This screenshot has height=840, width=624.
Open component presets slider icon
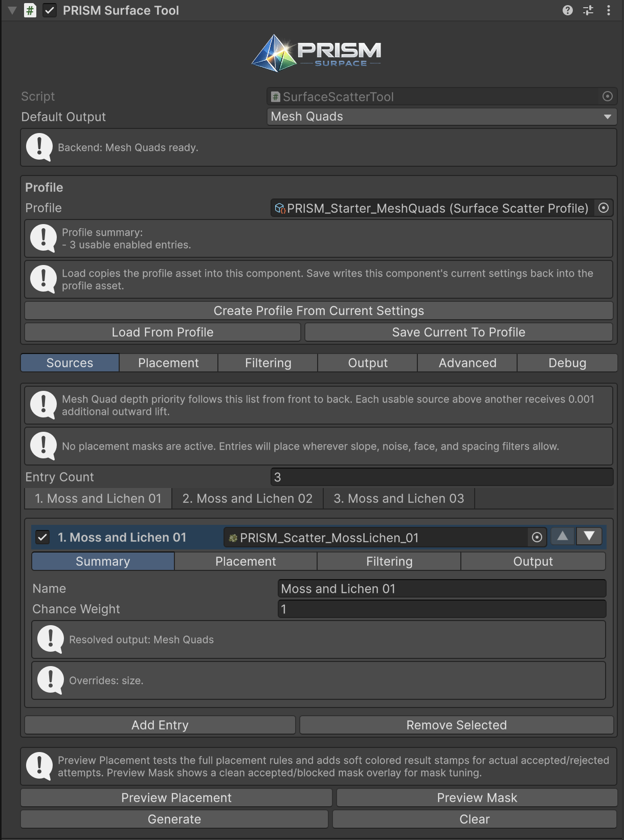coord(588,10)
